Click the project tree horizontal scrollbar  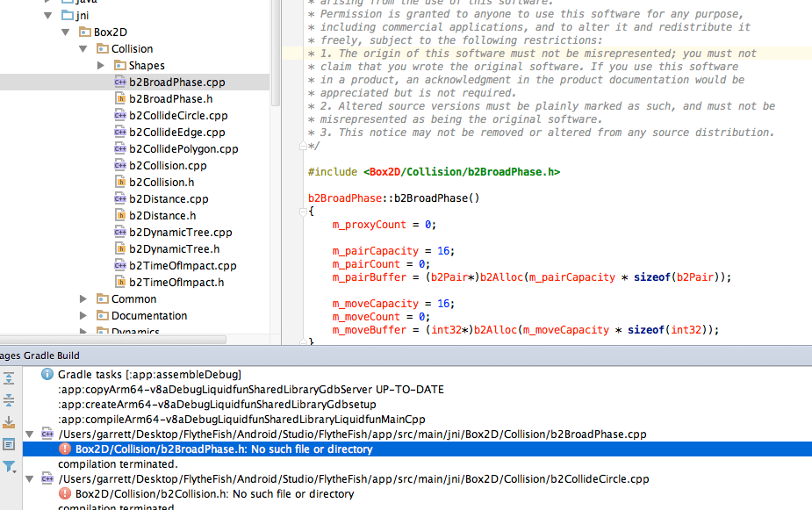tap(113, 340)
